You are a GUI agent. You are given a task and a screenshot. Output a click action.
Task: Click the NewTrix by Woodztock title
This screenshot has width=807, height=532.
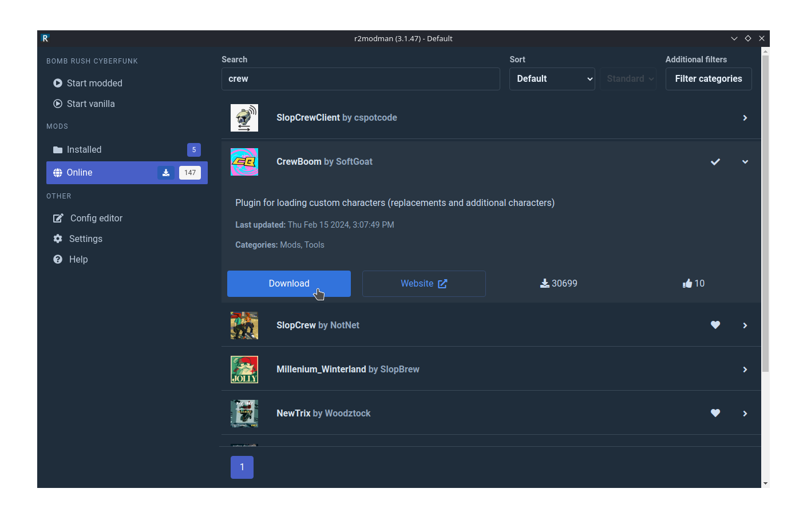coord(323,414)
